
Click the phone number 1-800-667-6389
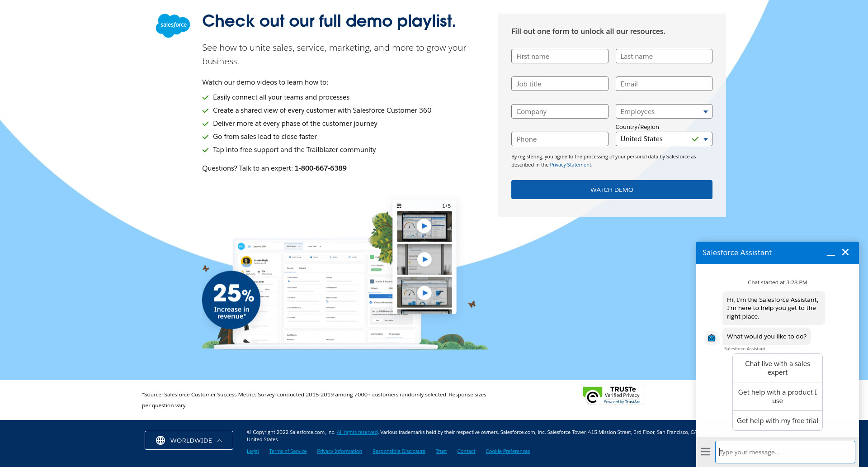pos(321,168)
